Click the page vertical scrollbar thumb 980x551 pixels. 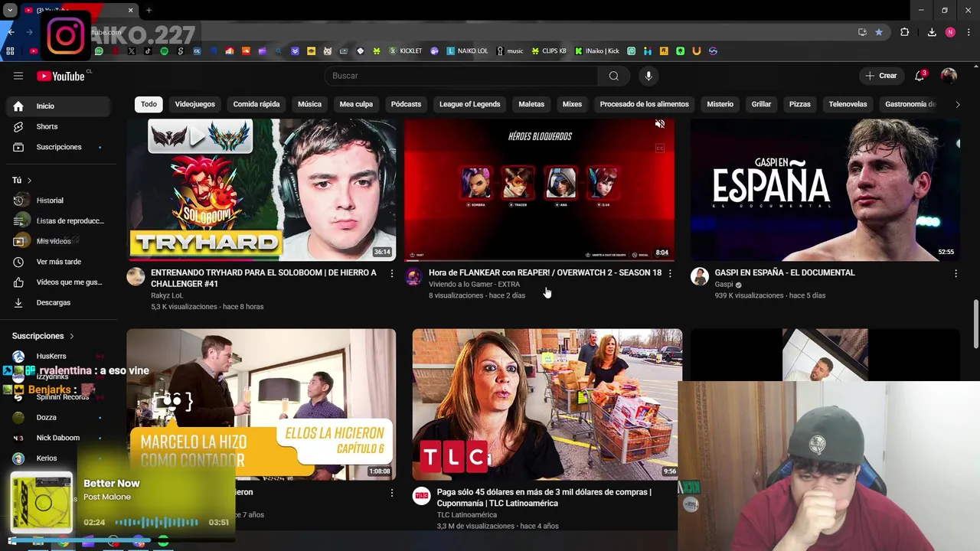[975, 324]
